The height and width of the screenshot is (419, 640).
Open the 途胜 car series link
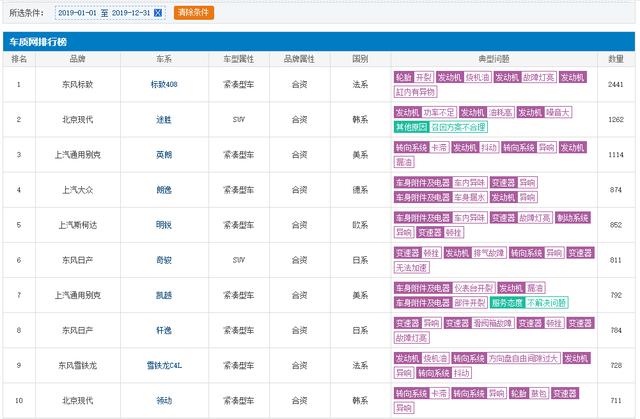[x=164, y=120]
